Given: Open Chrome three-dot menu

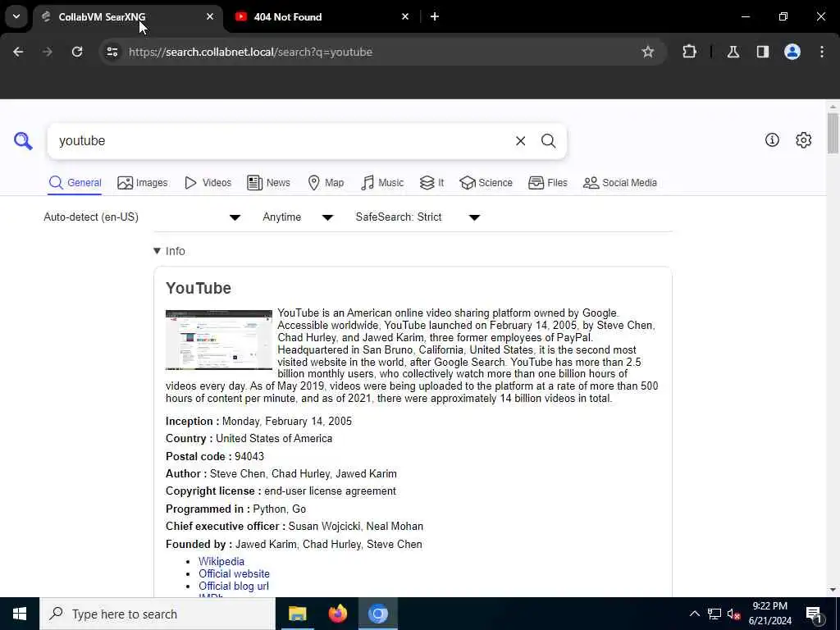Looking at the screenshot, I should [x=822, y=52].
